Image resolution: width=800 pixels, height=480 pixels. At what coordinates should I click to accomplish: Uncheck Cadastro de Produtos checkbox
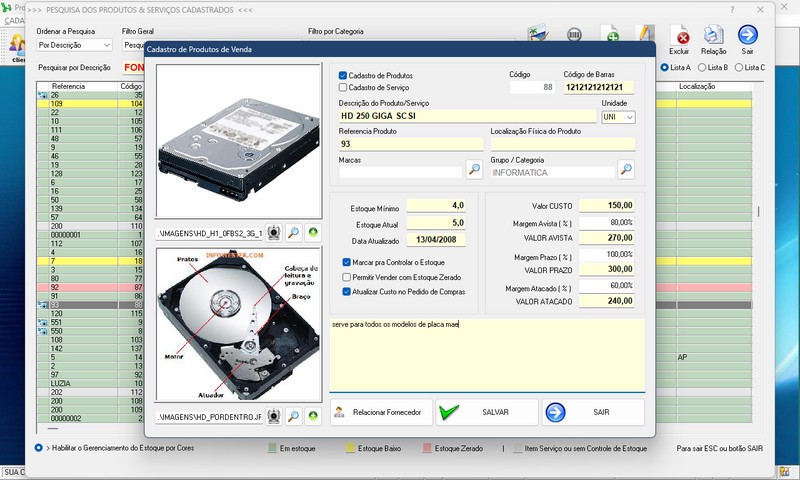[x=343, y=75]
